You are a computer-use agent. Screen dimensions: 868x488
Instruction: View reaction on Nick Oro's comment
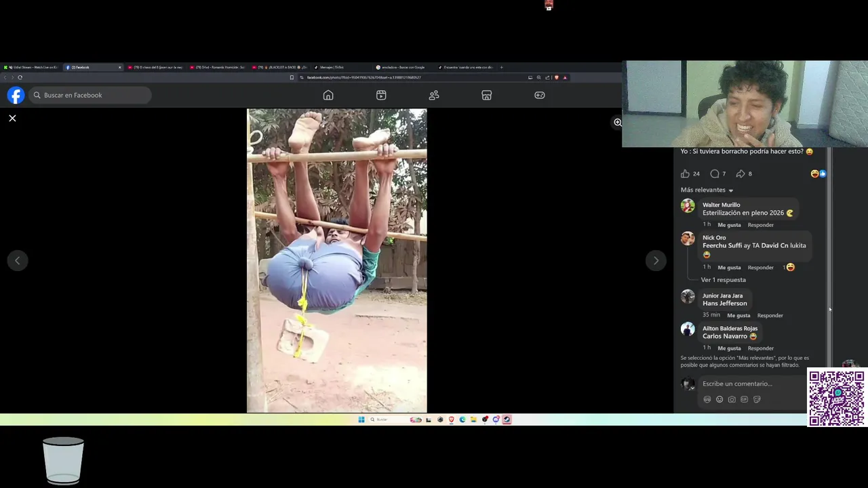(789, 268)
